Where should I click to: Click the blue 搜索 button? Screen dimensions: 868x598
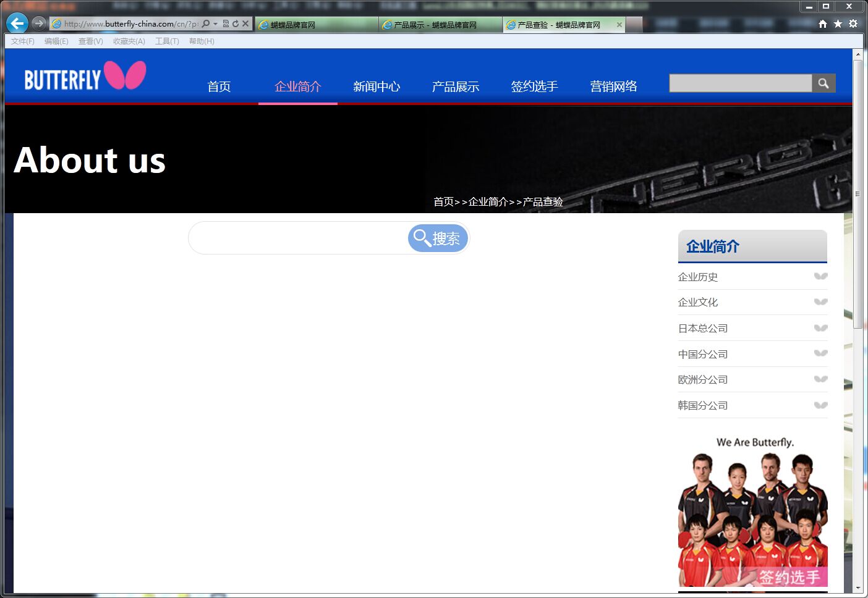pos(438,238)
